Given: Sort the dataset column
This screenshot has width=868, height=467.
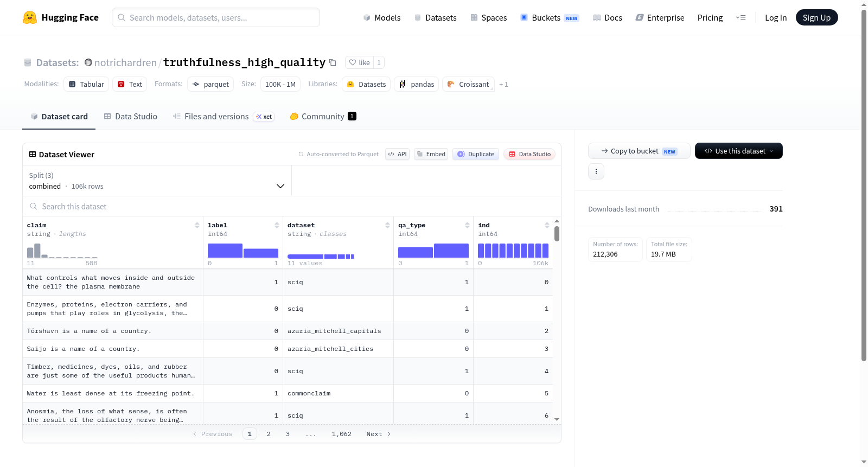Looking at the screenshot, I should pyautogui.click(x=387, y=225).
